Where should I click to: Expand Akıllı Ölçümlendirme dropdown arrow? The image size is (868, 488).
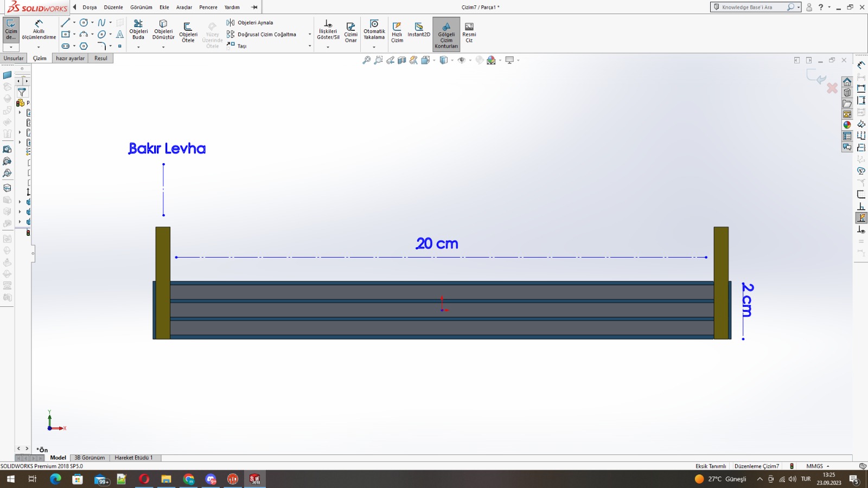point(39,47)
